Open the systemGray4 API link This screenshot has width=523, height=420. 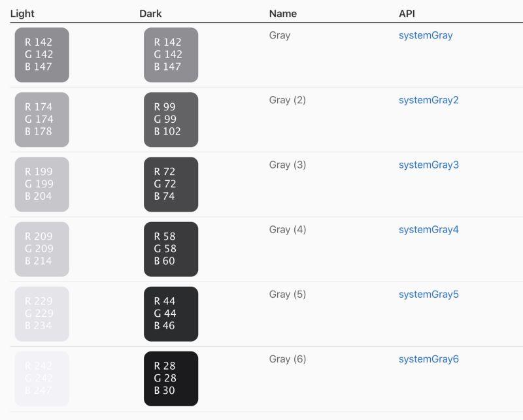(429, 229)
